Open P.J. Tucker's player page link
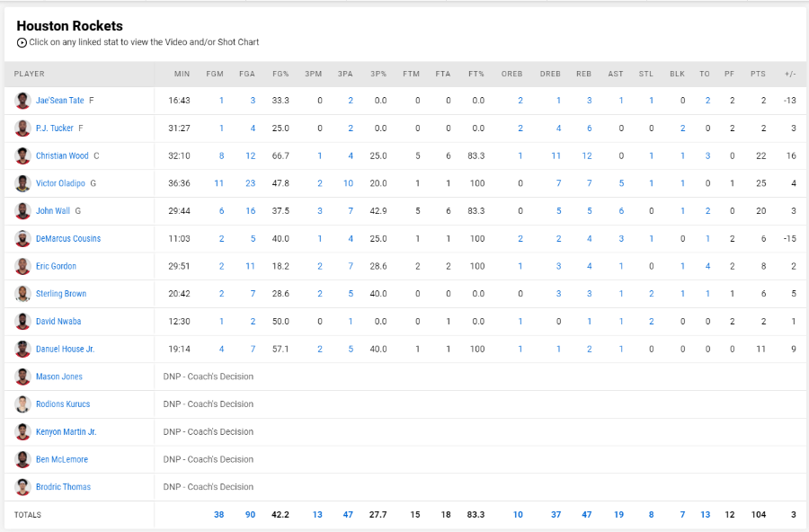 pos(55,128)
